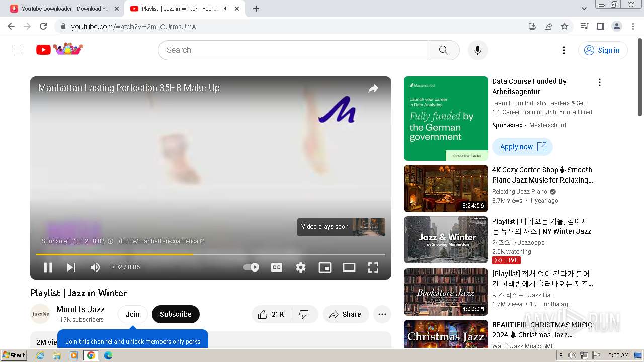Share the ad via arrow icon
The width and height of the screenshot is (644, 362).
click(373, 88)
